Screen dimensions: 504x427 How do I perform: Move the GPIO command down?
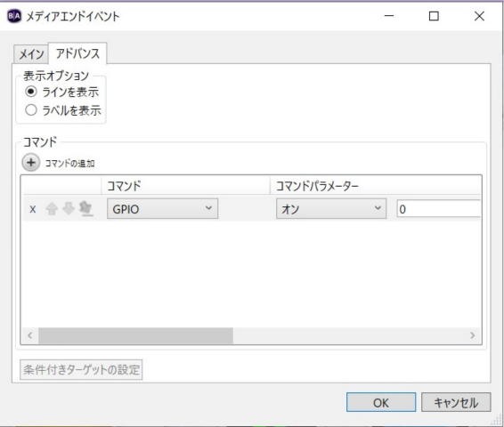pos(69,209)
